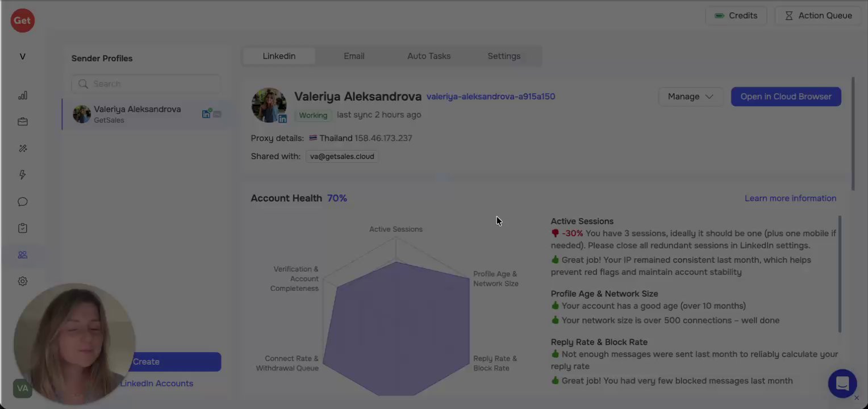Click the Sender Profiles panel title
Screen dimensions: 868x409
[x=102, y=59]
